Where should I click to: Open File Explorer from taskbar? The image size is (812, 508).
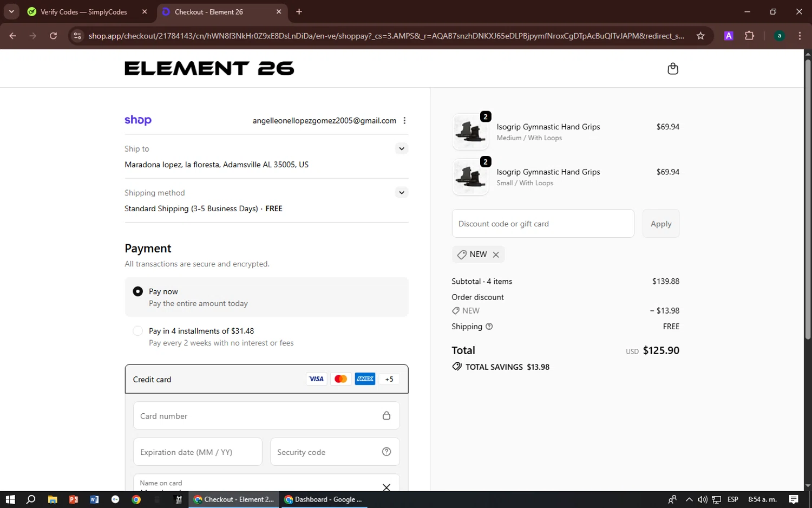click(x=53, y=499)
